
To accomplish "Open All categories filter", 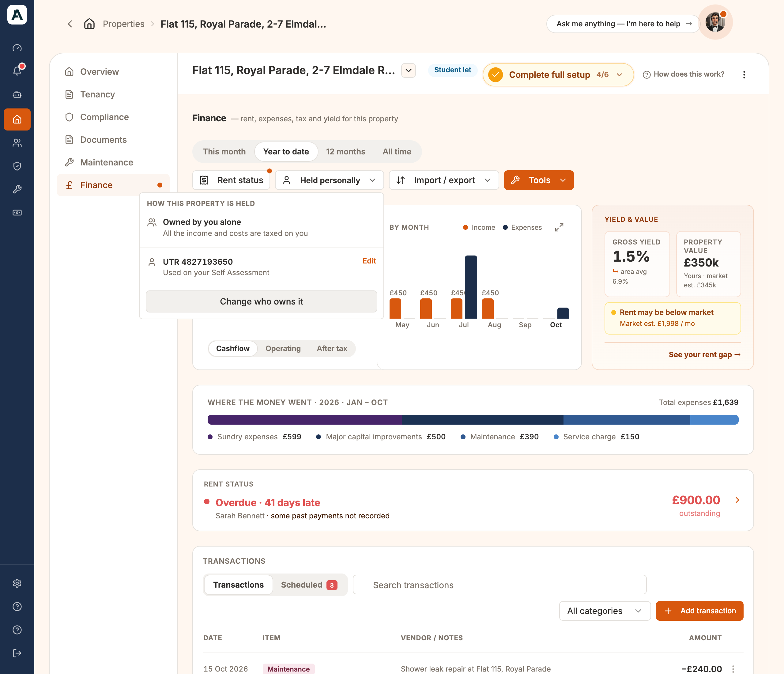I will coord(605,610).
